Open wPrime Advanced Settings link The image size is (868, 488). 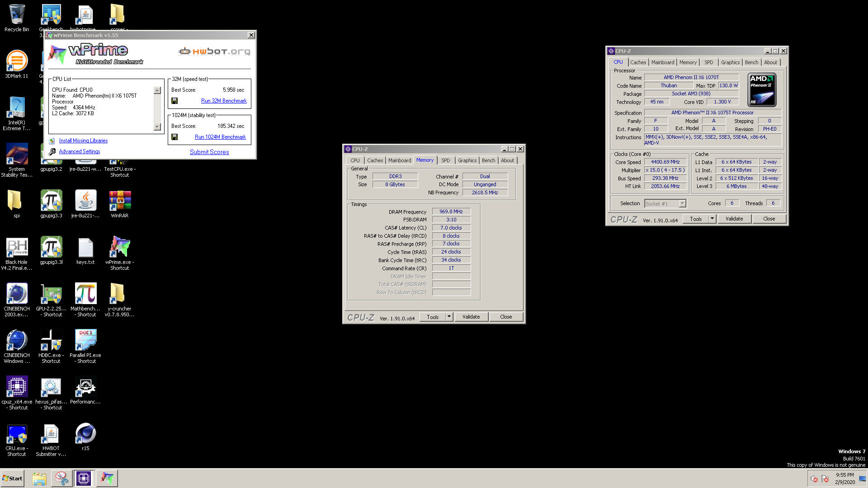coord(80,151)
